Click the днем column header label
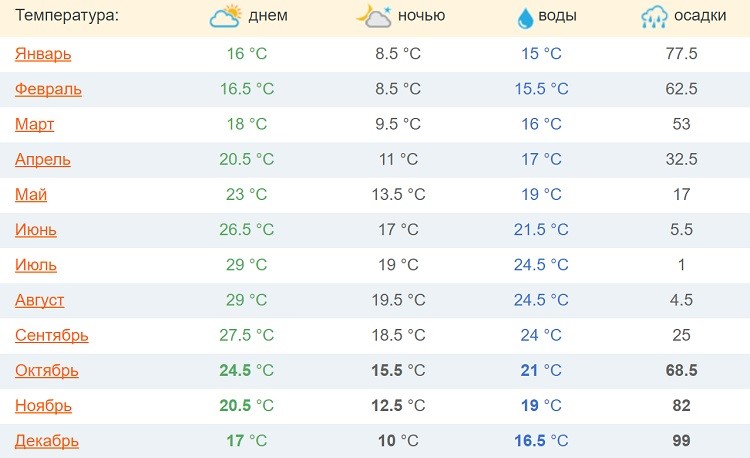 coord(268,16)
